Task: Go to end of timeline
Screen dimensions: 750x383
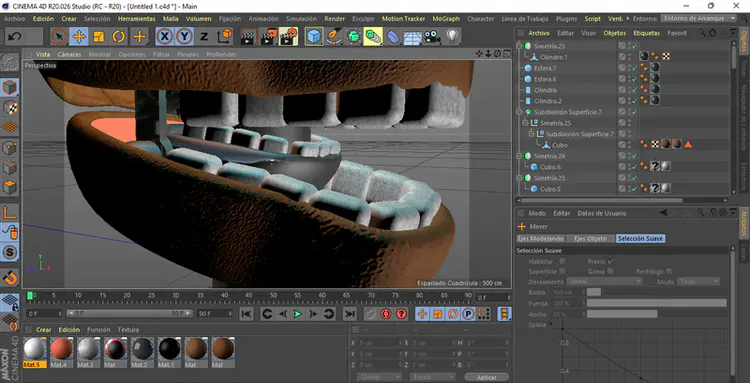Action: click(x=350, y=314)
